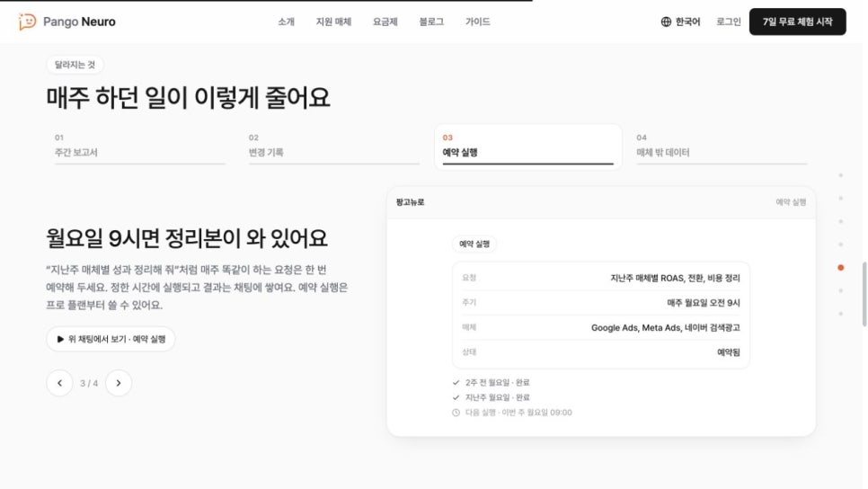The height and width of the screenshot is (489, 868).
Task: Click the 위 채팅에서 보기 · 예약 실행 button
Action: [x=111, y=339]
